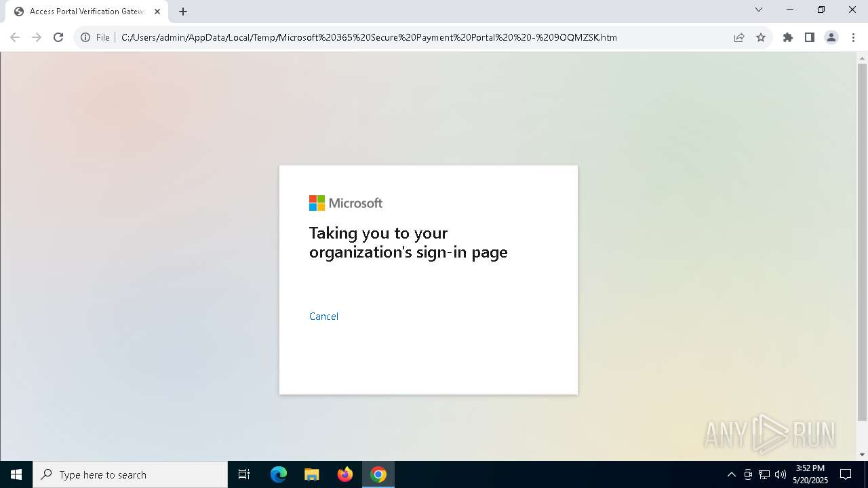The width and height of the screenshot is (868, 488).
Task: Click the browser back arrow
Action: click(15, 37)
